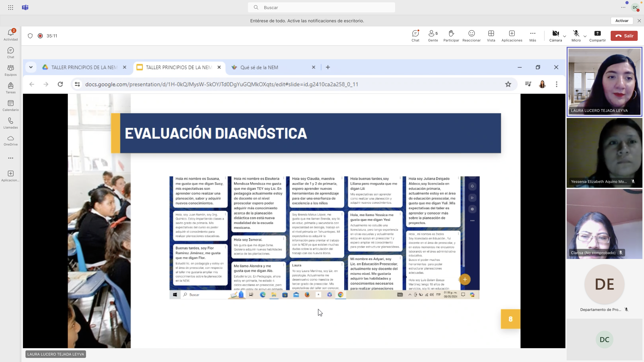This screenshot has height=362, width=644.
Task: Click the meeting shield privacy icon
Action: pyautogui.click(x=30, y=36)
